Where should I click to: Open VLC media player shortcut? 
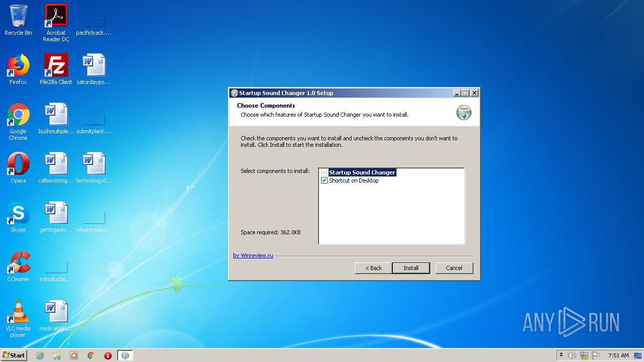tap(18, 319)
